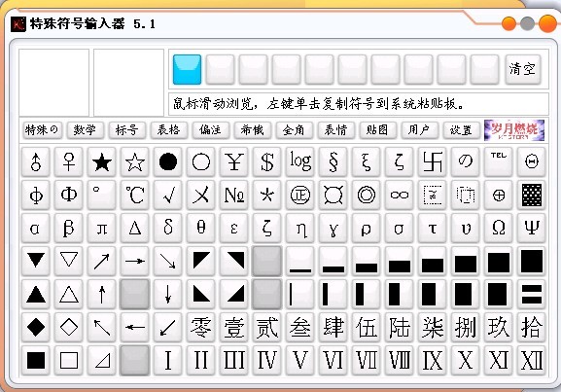561x392 pixels.
Task: Switch to the 表情 category tab
Action: [336, 130]
